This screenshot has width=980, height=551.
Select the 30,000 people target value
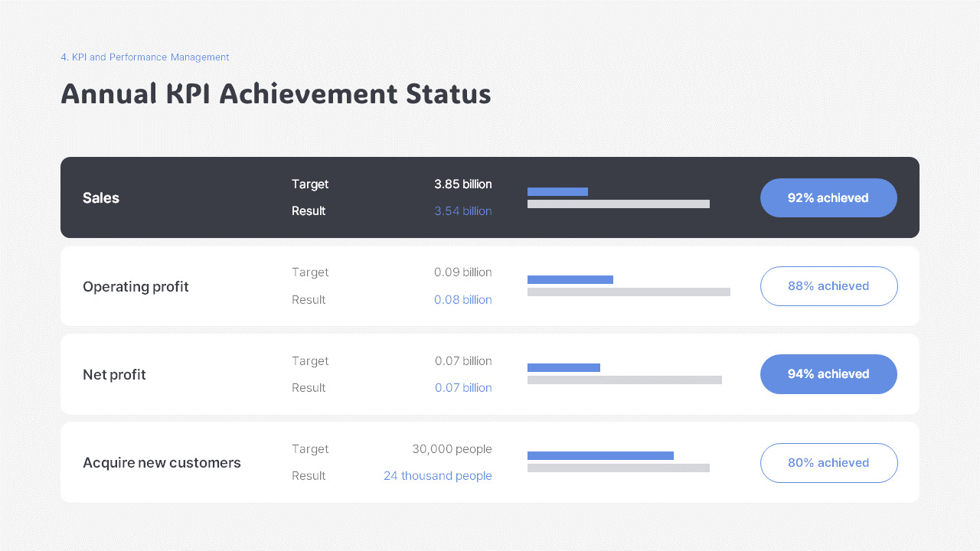[452, 449]
